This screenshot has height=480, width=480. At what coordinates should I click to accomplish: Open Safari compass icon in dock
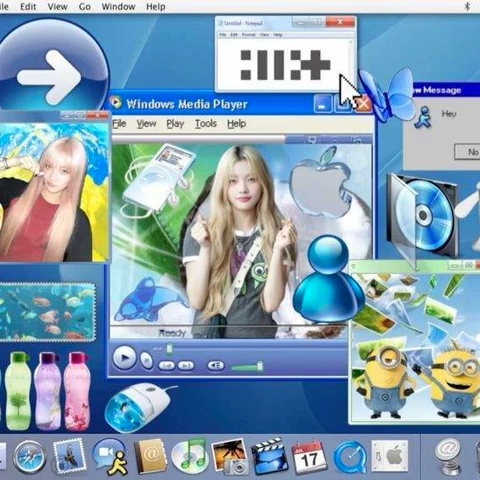29,457
